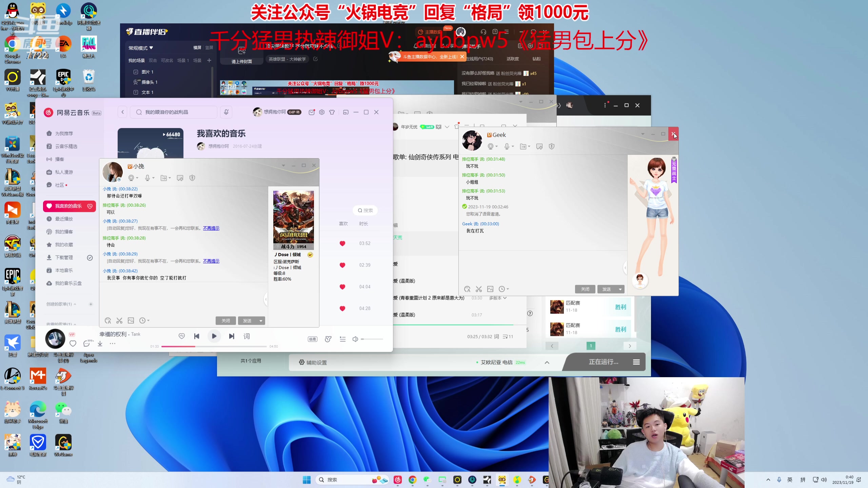Screen dimensions: 868x488
Task: Insert an image in Geek chat
Action: pos(490,289)
